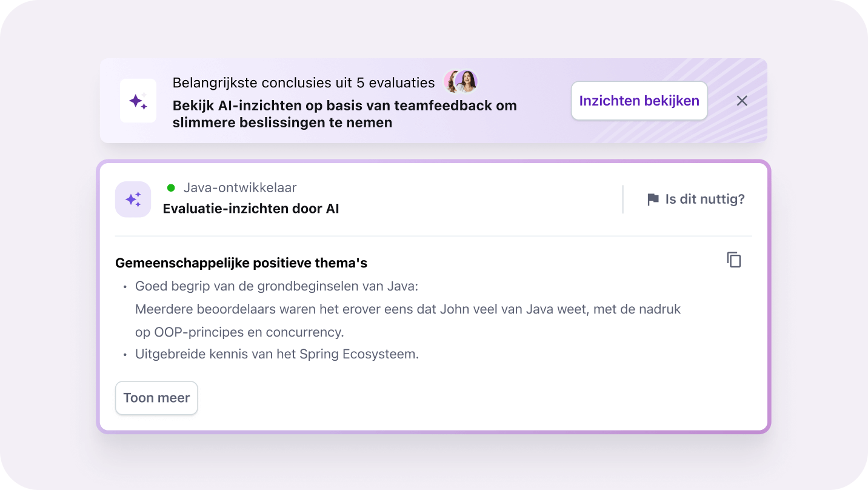
Task: Select the Evaluatie-inzichten door AI title
Action: [251, 208]
